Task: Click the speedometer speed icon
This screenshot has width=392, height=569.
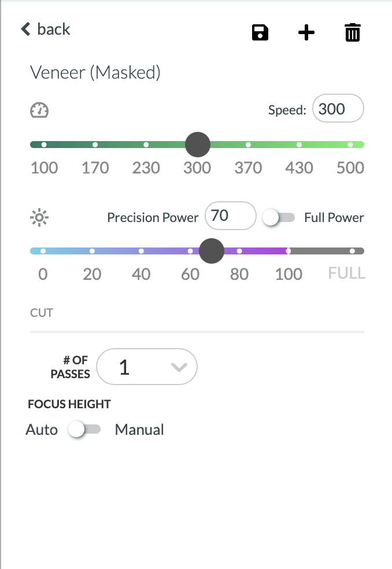Action: [x=39, y=110]
